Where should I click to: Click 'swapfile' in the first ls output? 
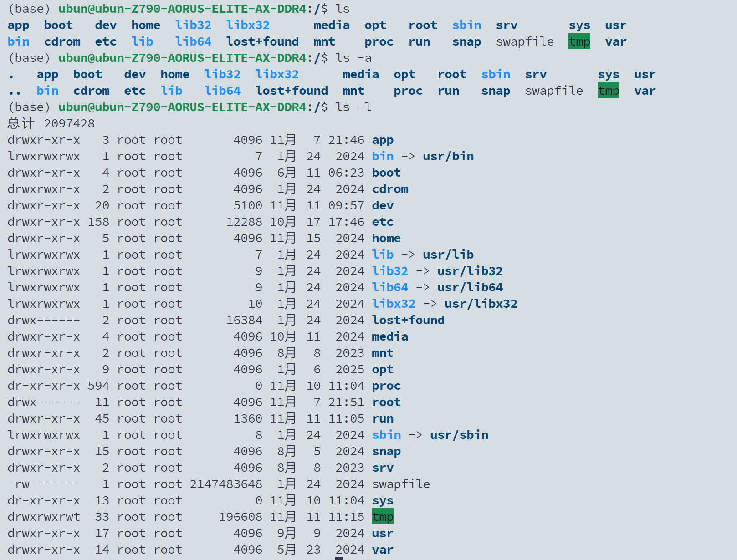[525, 41]
